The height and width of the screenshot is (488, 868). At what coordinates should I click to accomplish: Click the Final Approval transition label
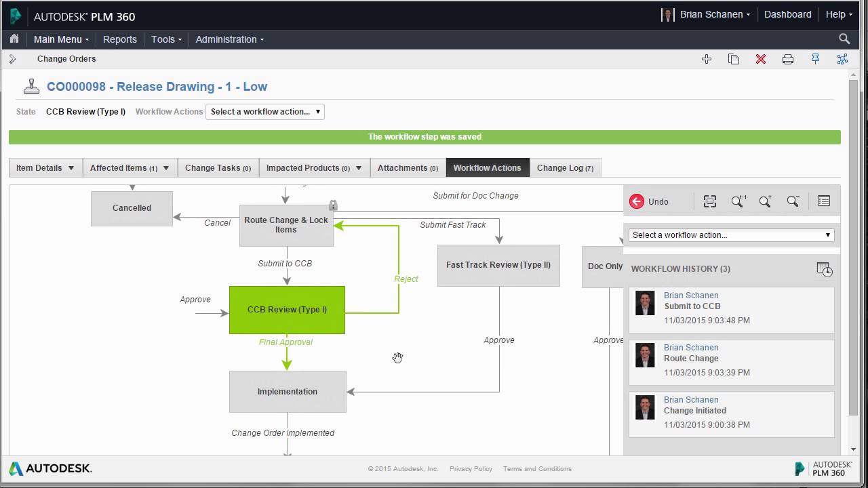tap(285, 342)
